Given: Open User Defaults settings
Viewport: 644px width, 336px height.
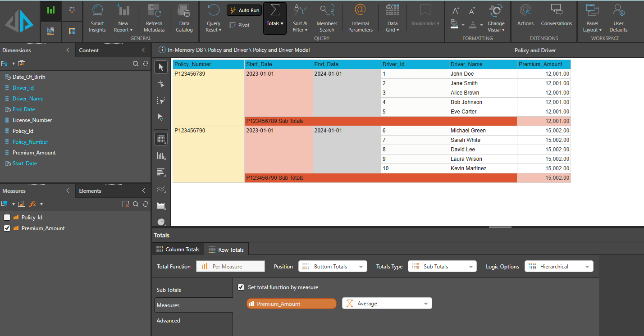Looking at the screenshot, I should (x=618, y=18).
